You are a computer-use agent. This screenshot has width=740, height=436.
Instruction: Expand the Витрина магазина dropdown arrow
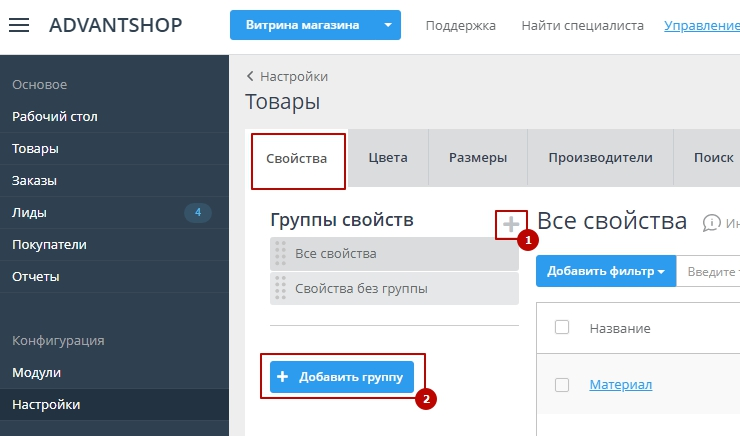(x=387, y=25)
